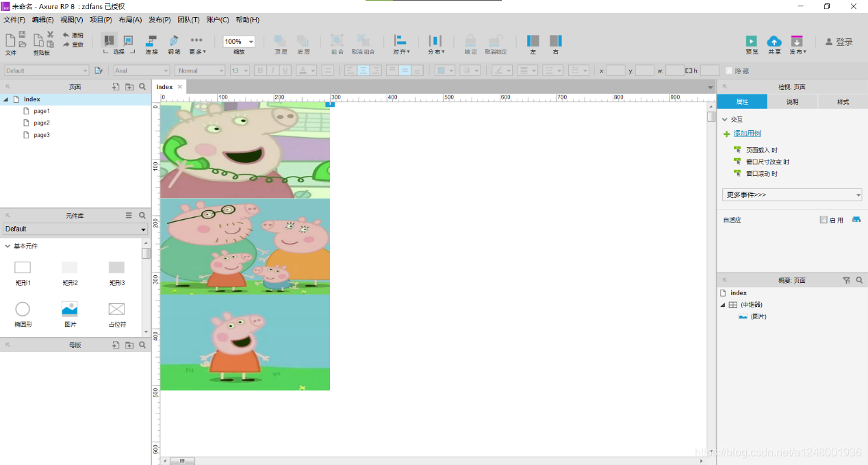Select the contained selection mode tool
The width and height of the screenshot is (868, 465).
128,40
